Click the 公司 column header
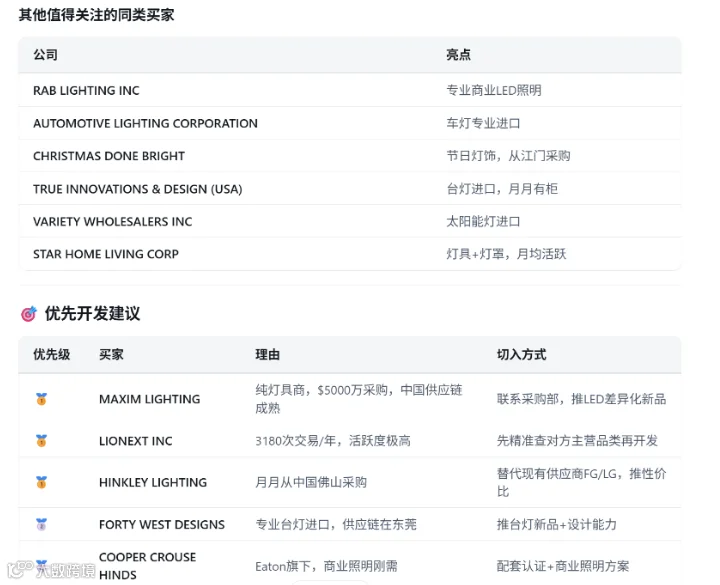 [45, 55]
